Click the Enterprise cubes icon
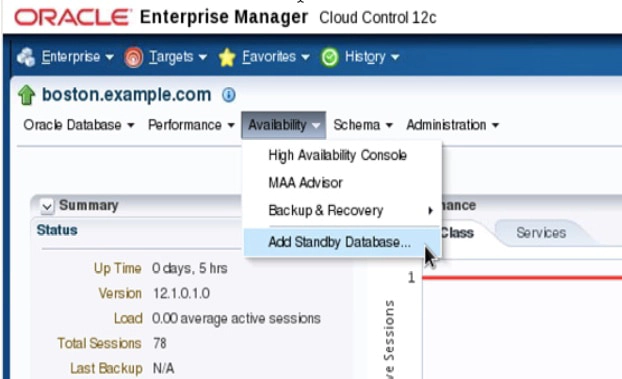 point(26,57)
